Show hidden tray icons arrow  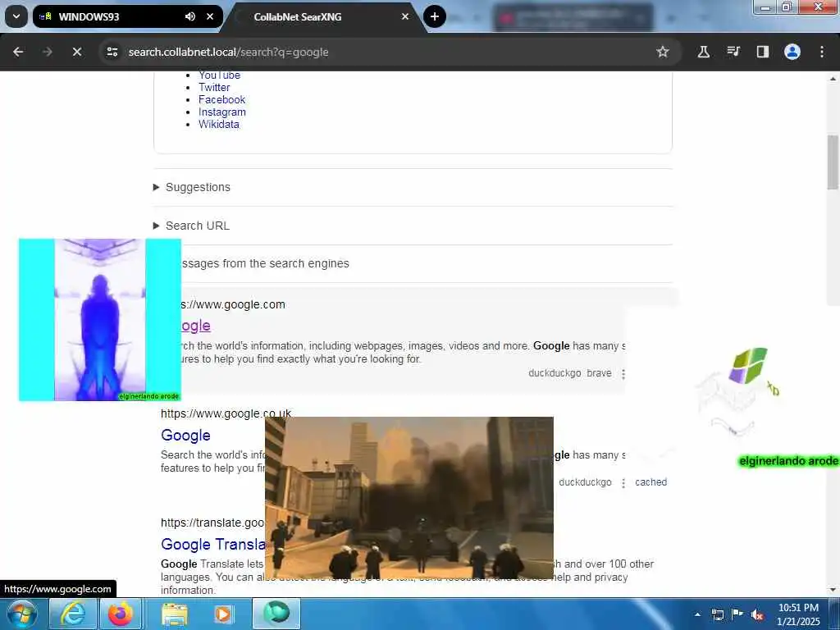pyautogui.click(x=697, y=614)
